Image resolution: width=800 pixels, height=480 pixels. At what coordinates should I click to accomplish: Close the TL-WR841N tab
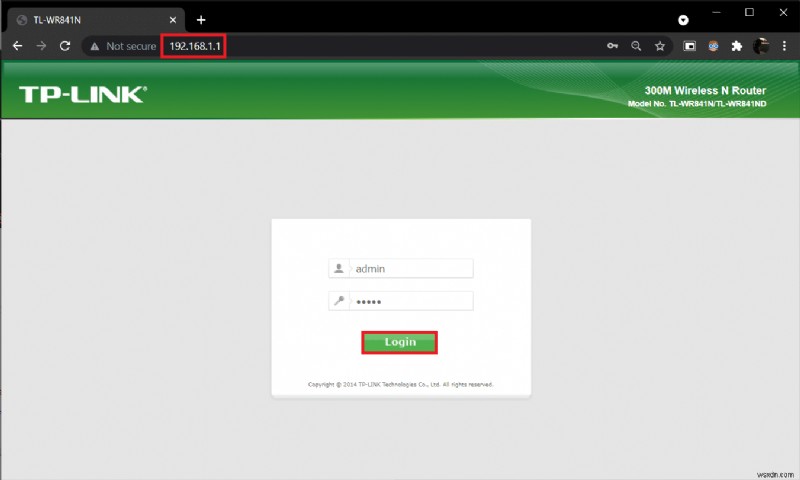click(173, 20)
